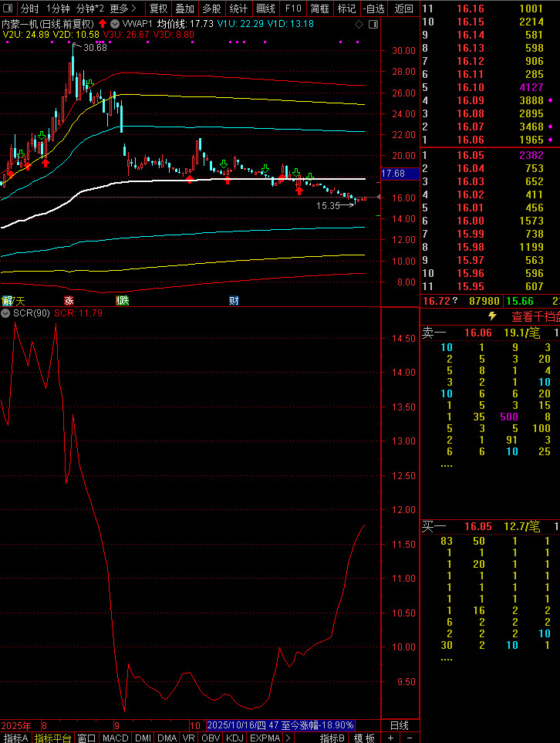Click the purple 500 order quantity

point(509,417)
